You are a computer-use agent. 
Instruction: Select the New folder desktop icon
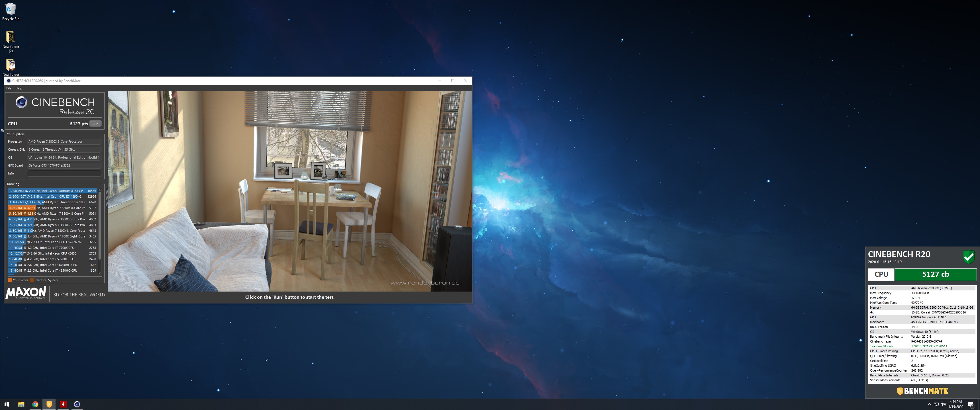pyautogui.click(x=11, y=68)
